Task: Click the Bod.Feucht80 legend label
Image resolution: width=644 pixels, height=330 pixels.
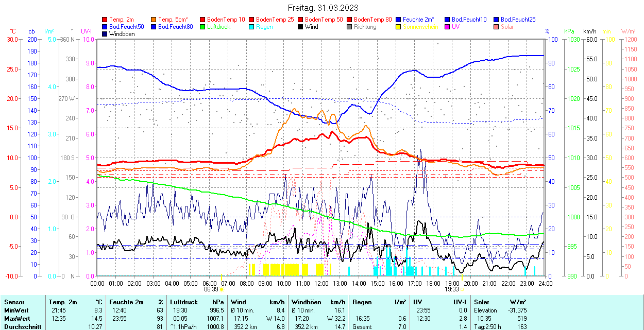Action: click(175, 27)
